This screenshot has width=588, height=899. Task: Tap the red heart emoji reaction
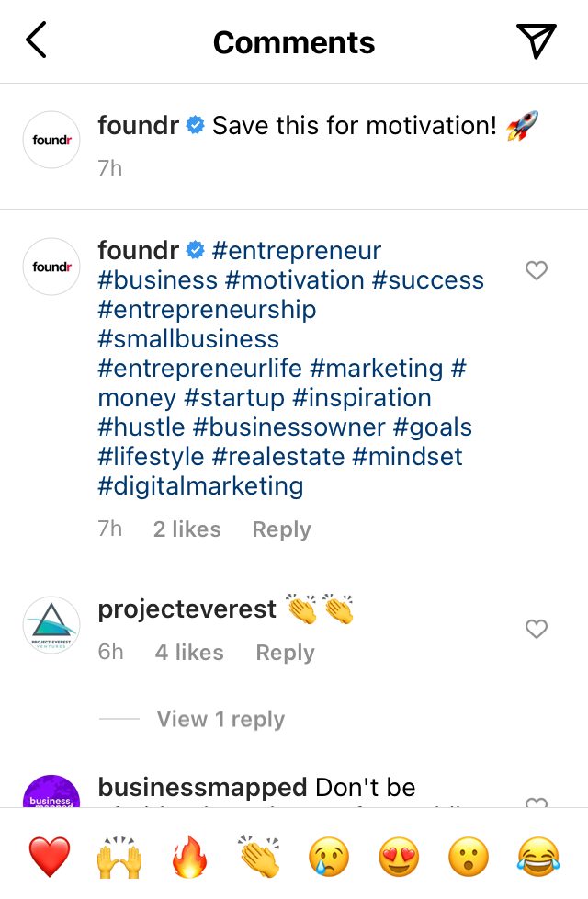(49, 857)
